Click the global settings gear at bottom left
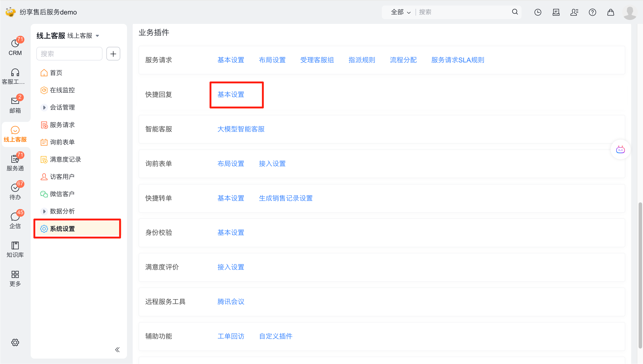This screenshot has height=364, width=643. coord(15,342)
